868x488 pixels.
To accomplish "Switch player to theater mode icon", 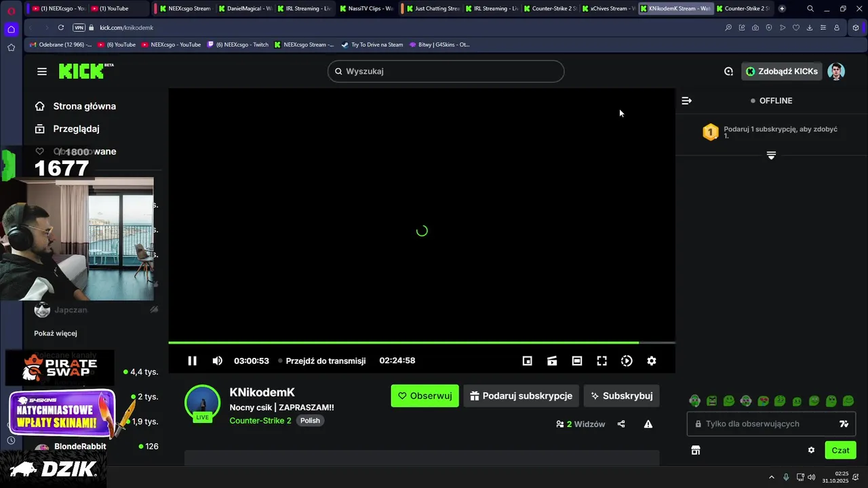I will coord(576,361).
